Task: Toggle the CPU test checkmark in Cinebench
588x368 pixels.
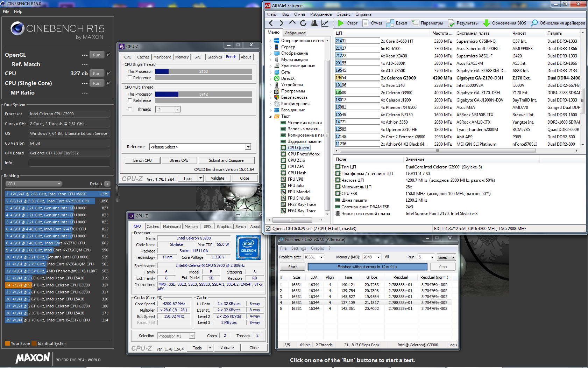Action: point(109,73)
